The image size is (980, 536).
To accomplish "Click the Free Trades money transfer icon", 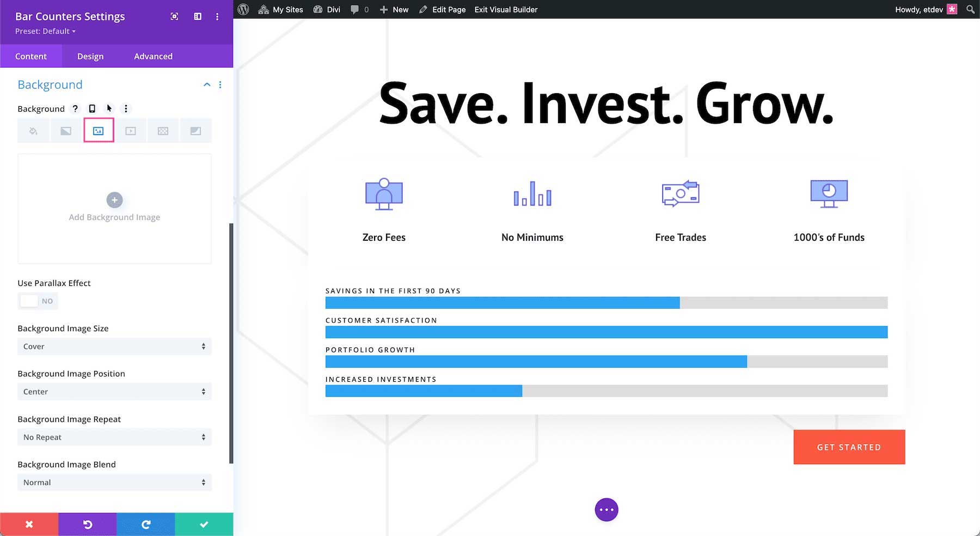I will point(681,193).
